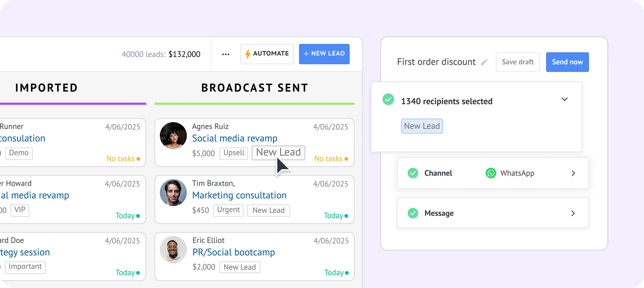
Task: Click the pencil edit icon beside First order discount
Action: 484,62
